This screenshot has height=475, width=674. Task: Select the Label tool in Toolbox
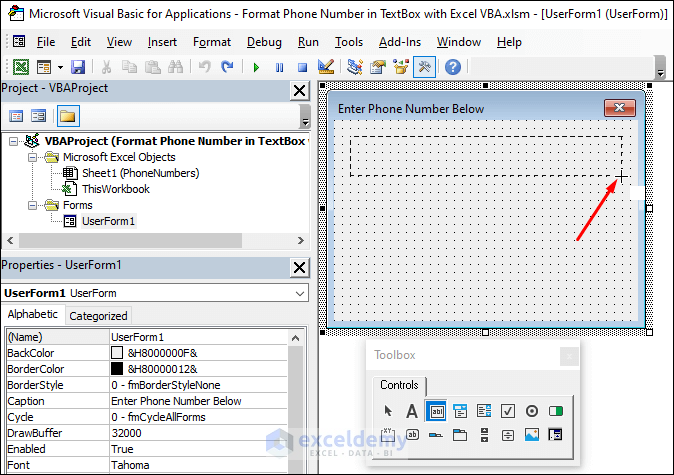pos(412,411)
